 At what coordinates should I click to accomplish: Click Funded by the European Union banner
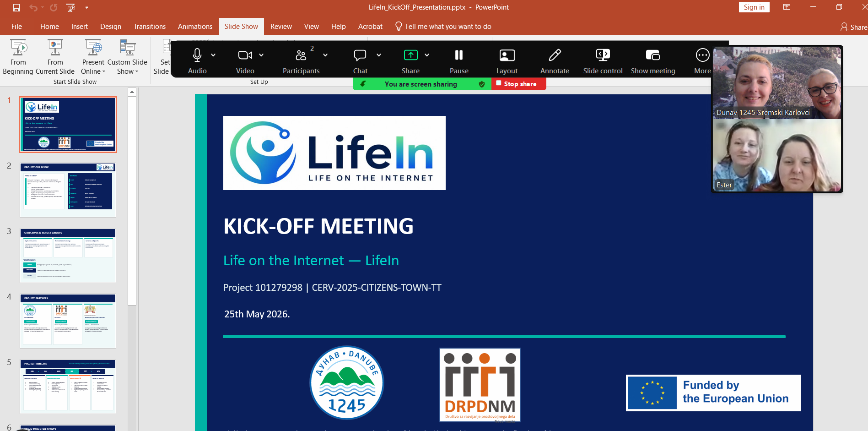713,393
